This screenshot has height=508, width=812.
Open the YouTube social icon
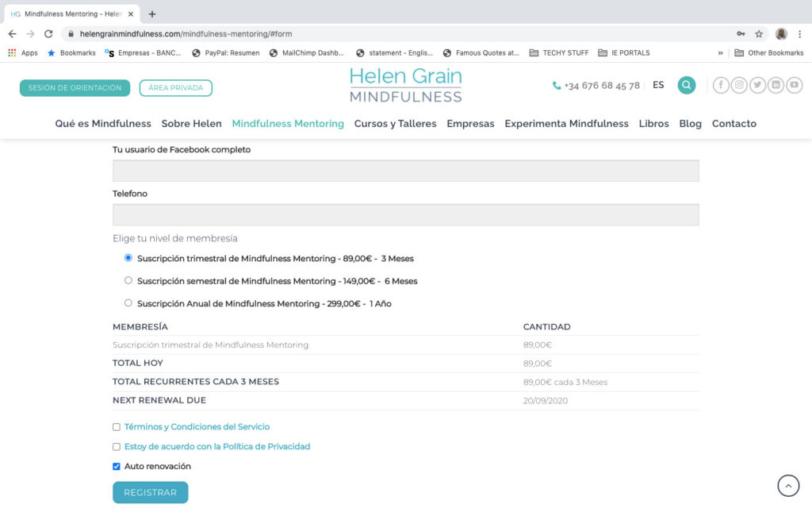pos(795,85)
